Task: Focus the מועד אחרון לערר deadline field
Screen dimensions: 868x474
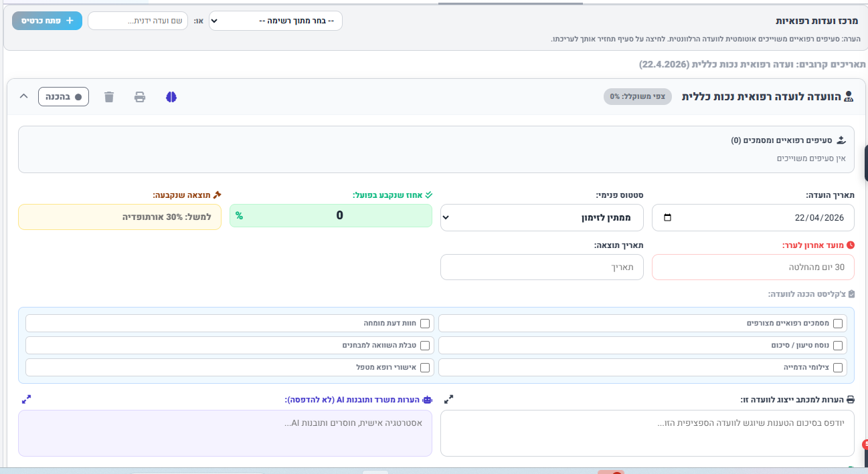Action: [x=753, y=267]
